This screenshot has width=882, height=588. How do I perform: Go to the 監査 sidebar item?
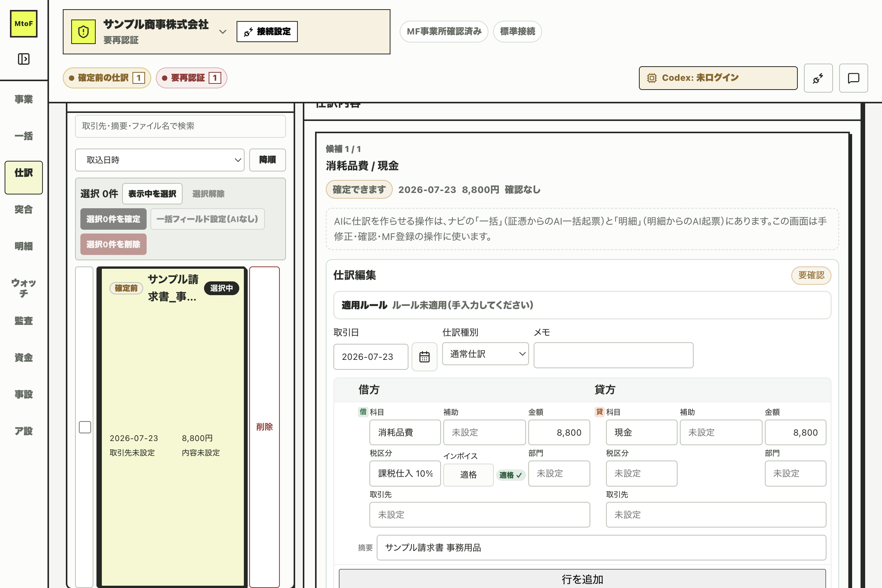24,321
